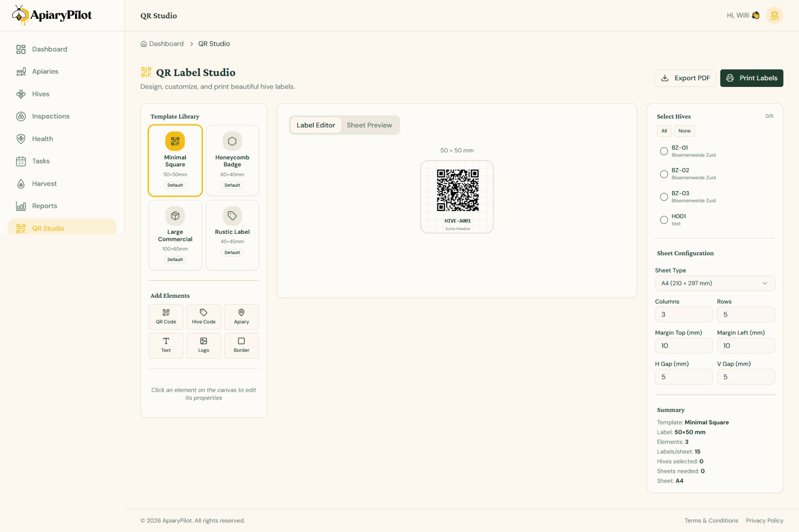Add an Apiary element
Viewport: 799px width, 532px height.
241,317
